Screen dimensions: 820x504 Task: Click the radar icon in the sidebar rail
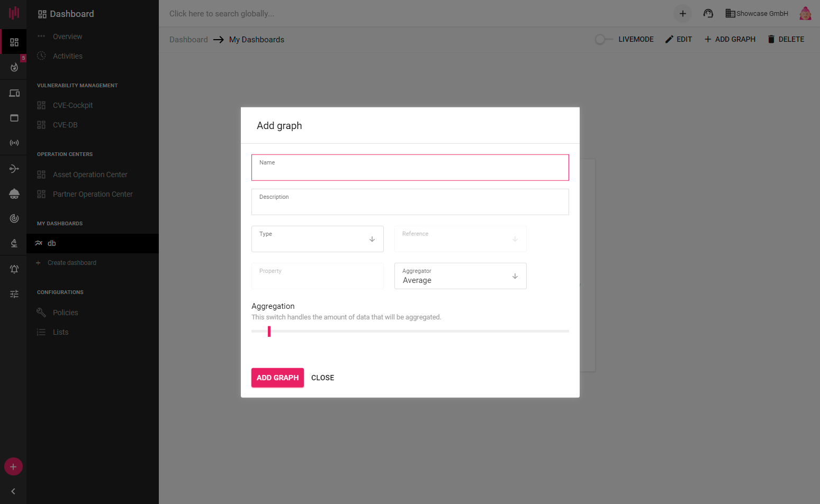pos(14,218)
